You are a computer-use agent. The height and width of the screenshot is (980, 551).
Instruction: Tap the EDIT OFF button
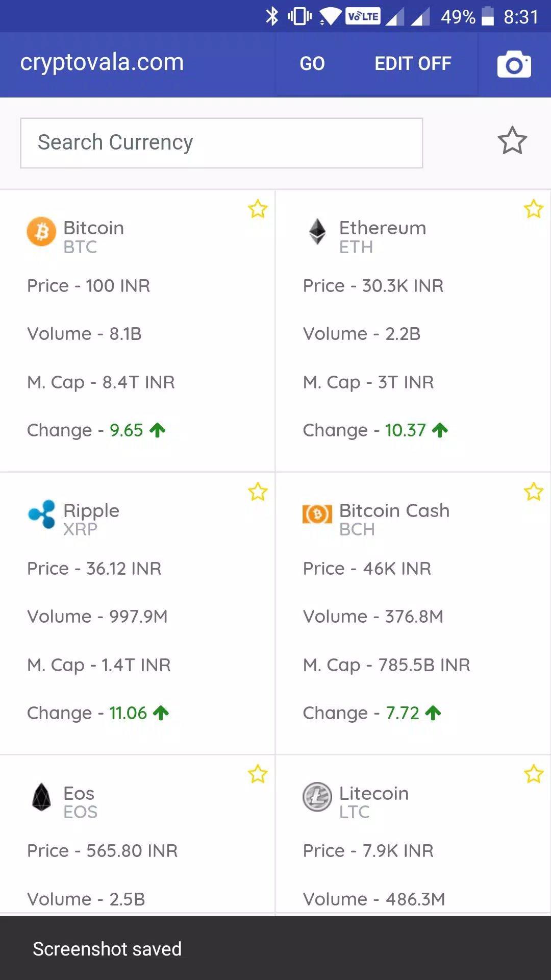coord(413,64)
